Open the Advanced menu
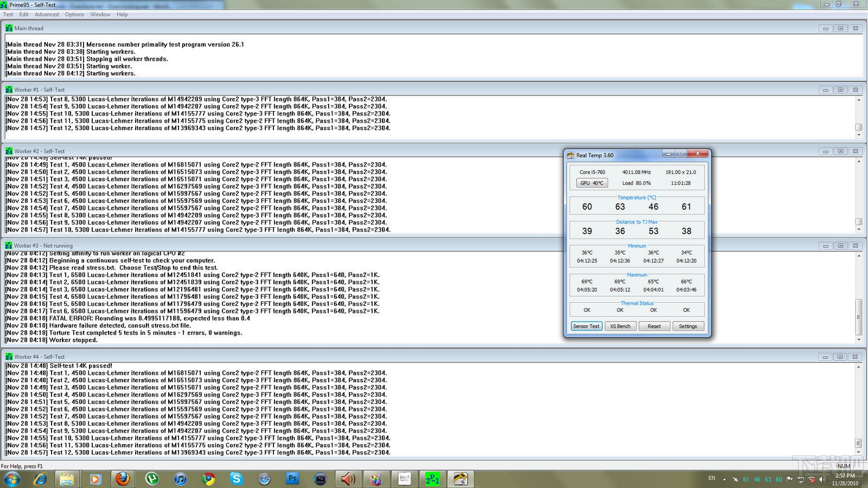 click(47, 14)
